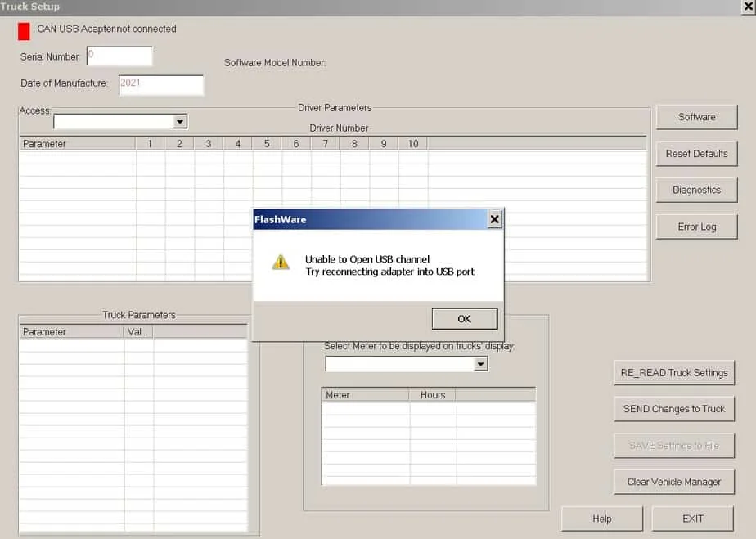Image resolution: width=756 pixels, height=539 pixels.
Task: View the Error Log
Action: click(x=696, y=227)
